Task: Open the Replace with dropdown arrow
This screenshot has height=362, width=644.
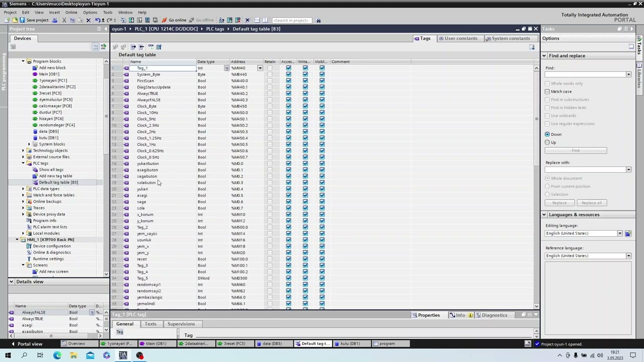Action: [x=628, y=170]
